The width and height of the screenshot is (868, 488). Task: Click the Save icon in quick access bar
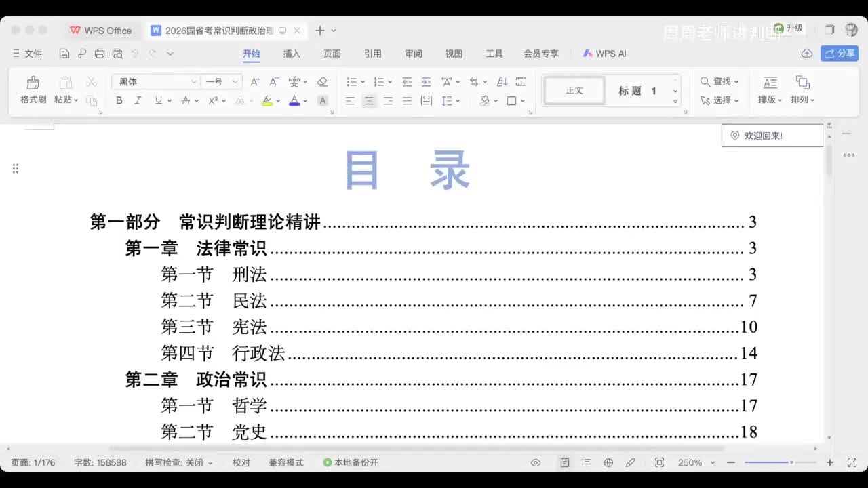(64, 54)
